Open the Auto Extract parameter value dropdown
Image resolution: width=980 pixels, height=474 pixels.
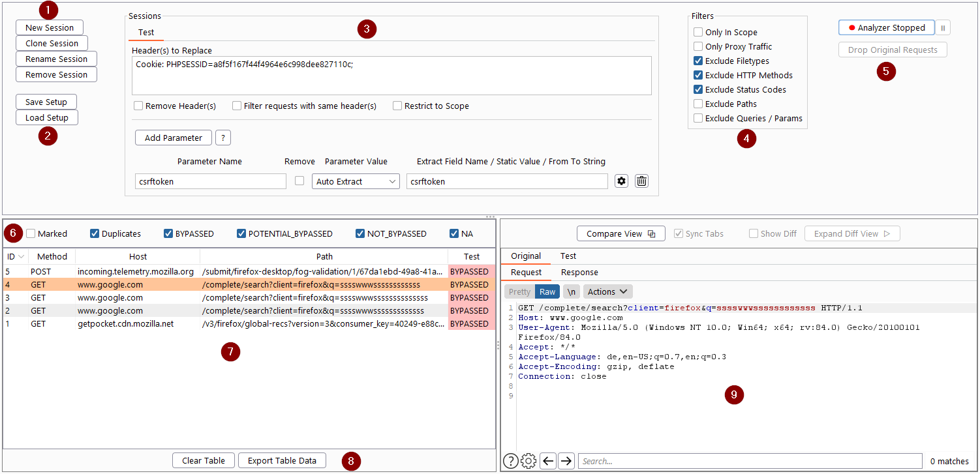(x=356, y=181)
